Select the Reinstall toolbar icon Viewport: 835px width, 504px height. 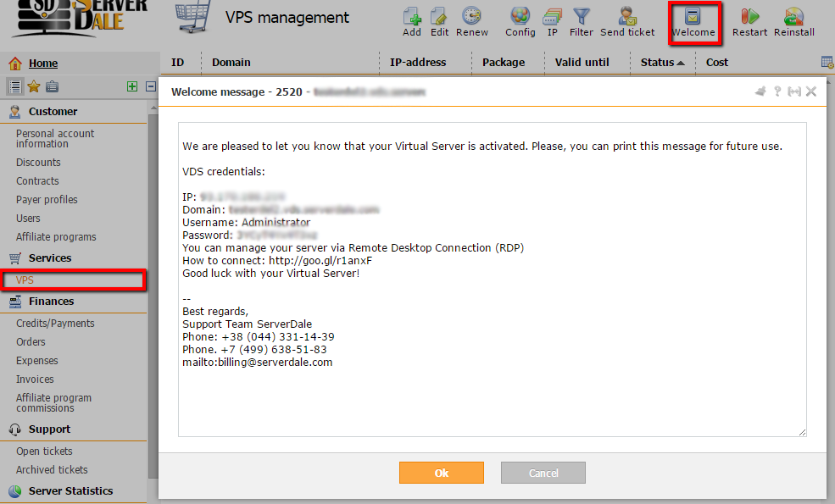(x=793, y=16)
